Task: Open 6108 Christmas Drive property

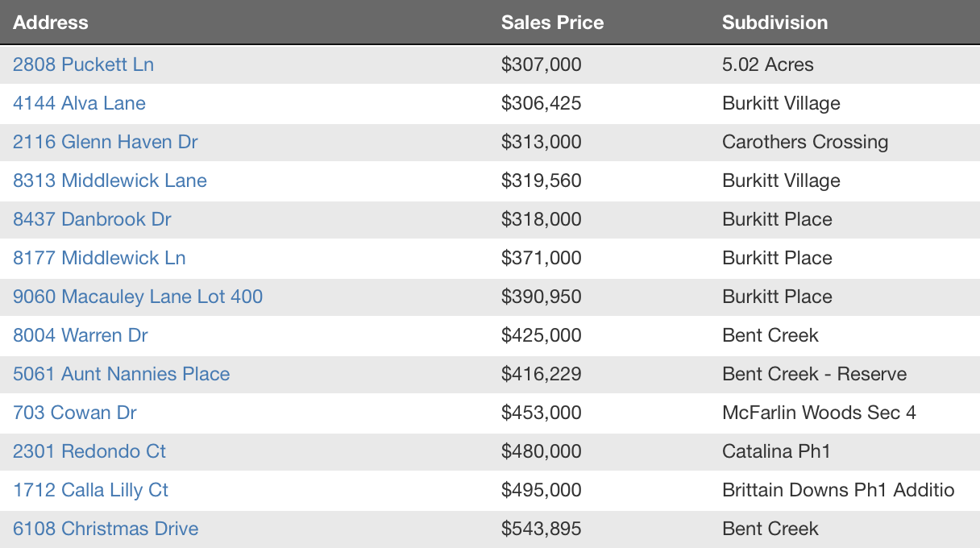Action: pos(106,529)
